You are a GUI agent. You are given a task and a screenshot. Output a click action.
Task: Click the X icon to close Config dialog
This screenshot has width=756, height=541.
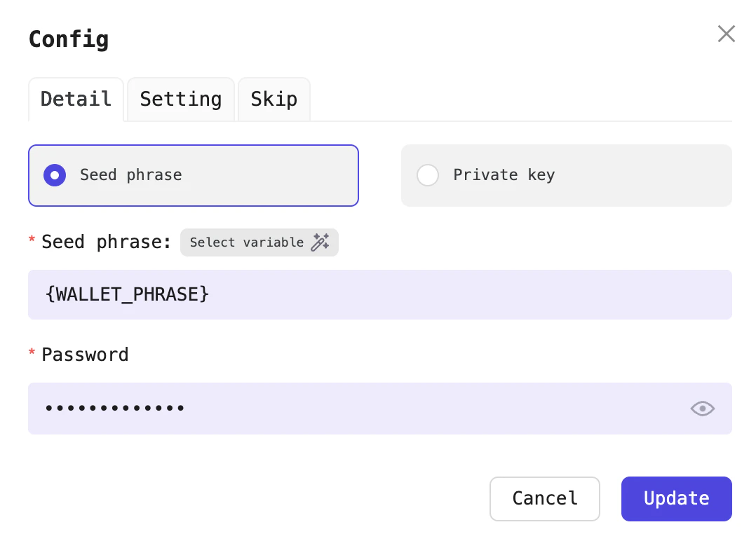(x=726, y=33)
